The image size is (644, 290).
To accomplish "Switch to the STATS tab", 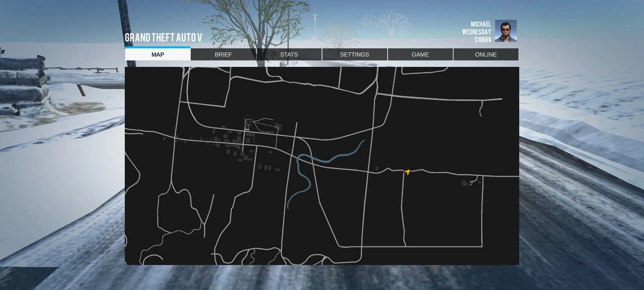I will [289, 54].
